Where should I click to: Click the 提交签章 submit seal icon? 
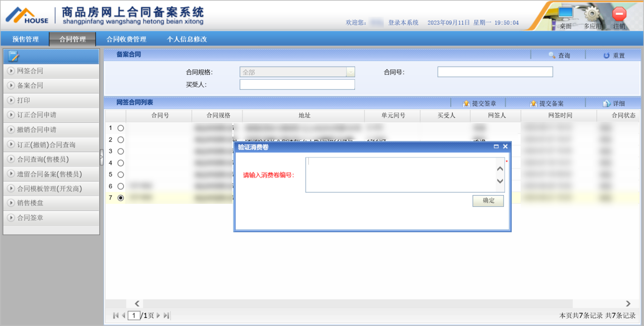point(466,103)
